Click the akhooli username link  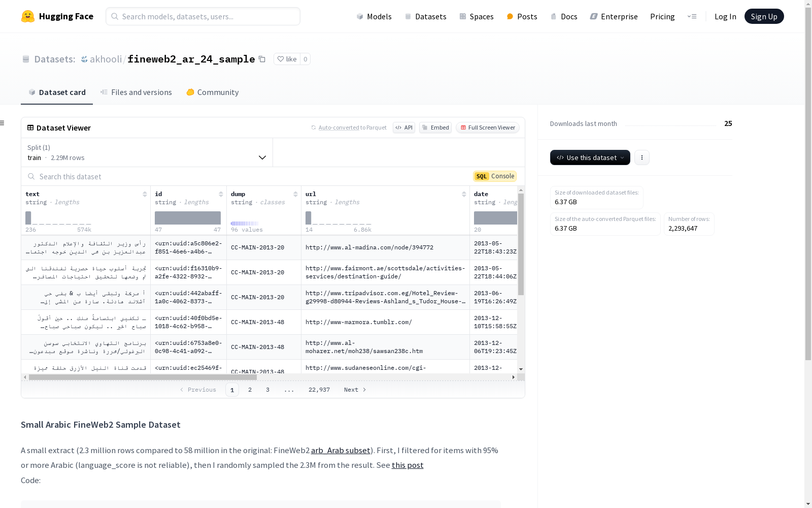pyautogui.click(x=106, y=59)
